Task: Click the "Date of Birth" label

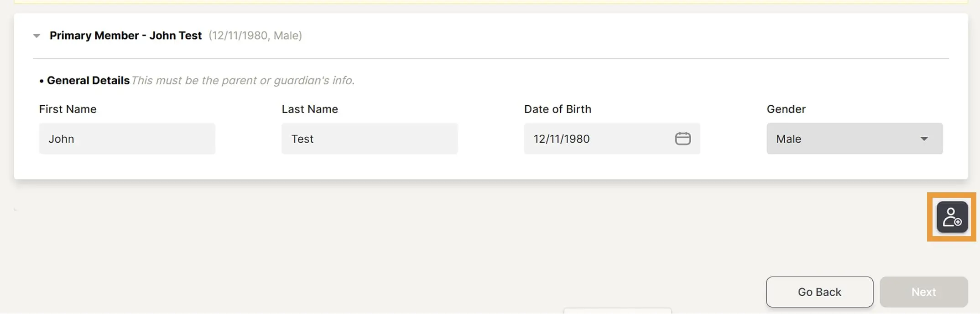Action: 557,109
